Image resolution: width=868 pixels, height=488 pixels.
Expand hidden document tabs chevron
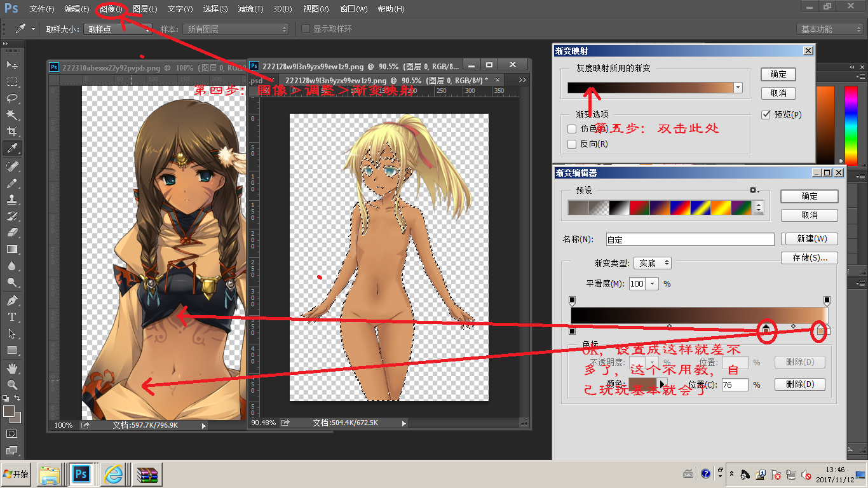522,80
